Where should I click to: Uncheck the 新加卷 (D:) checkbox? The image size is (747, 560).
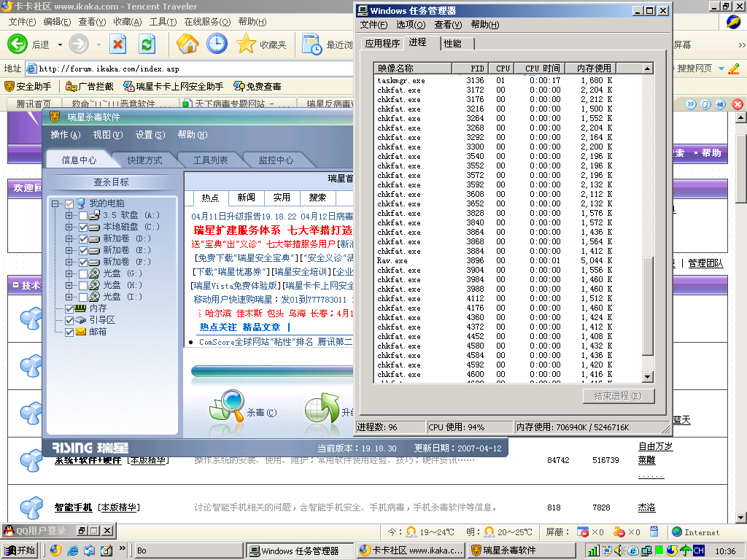tap(83, 238)
